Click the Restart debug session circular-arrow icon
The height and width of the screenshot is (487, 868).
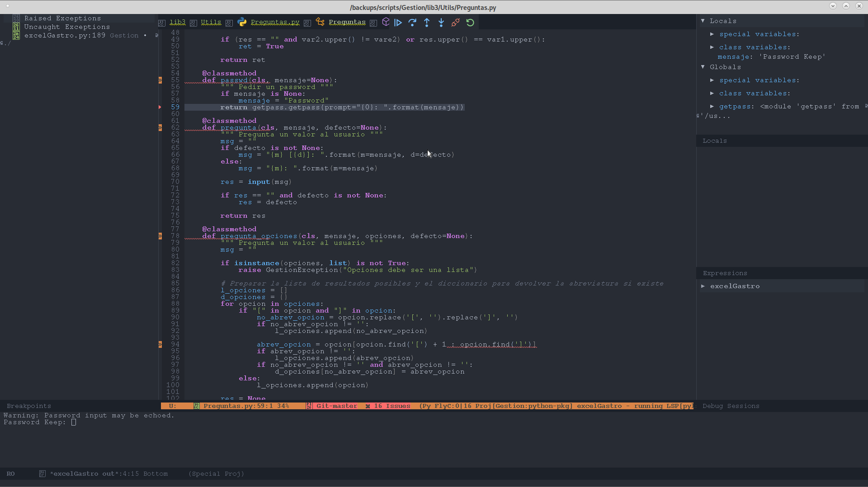tap(470, 22)
